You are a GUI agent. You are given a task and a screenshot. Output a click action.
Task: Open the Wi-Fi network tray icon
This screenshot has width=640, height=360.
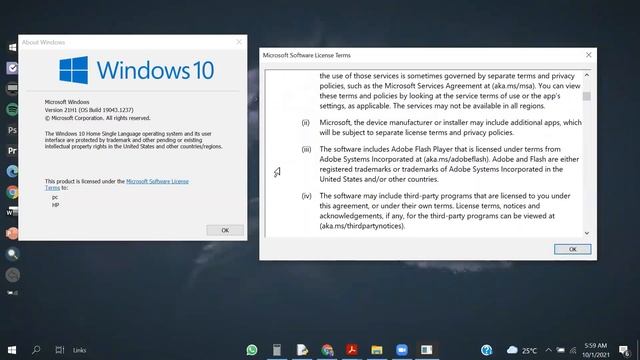573,350
